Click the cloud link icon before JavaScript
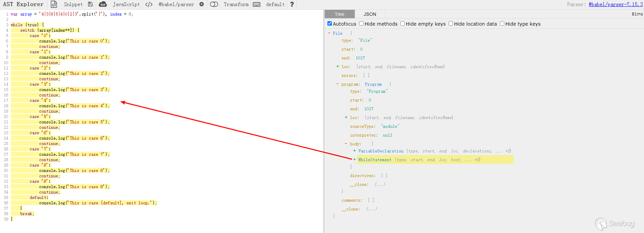This screenshot has height=233, width=644. coord(103,4)
